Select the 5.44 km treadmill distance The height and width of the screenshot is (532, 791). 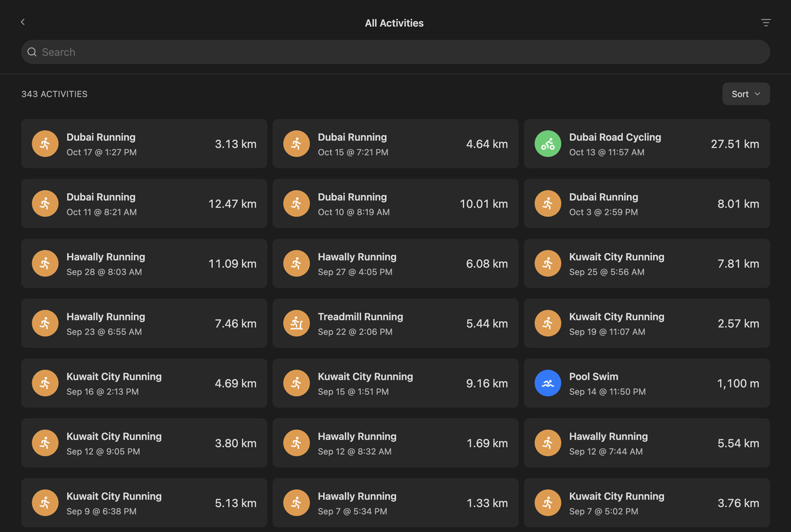[x=487, y=324]
